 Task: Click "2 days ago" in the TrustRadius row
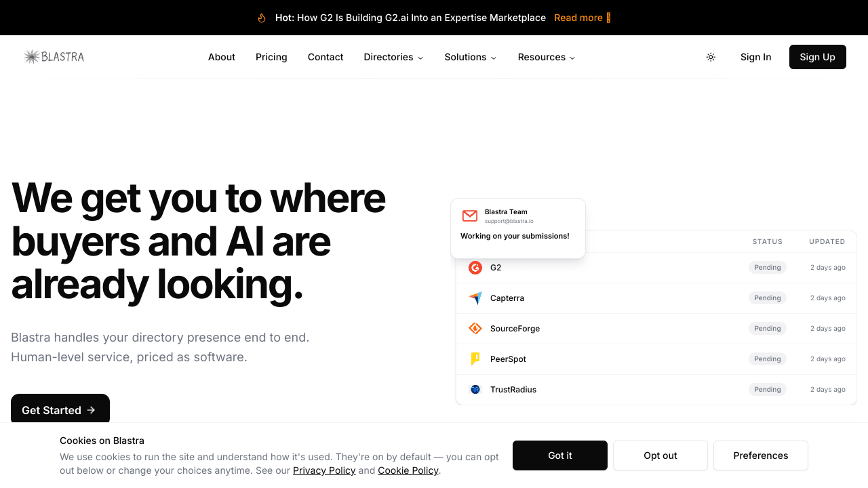coord(828,390)
